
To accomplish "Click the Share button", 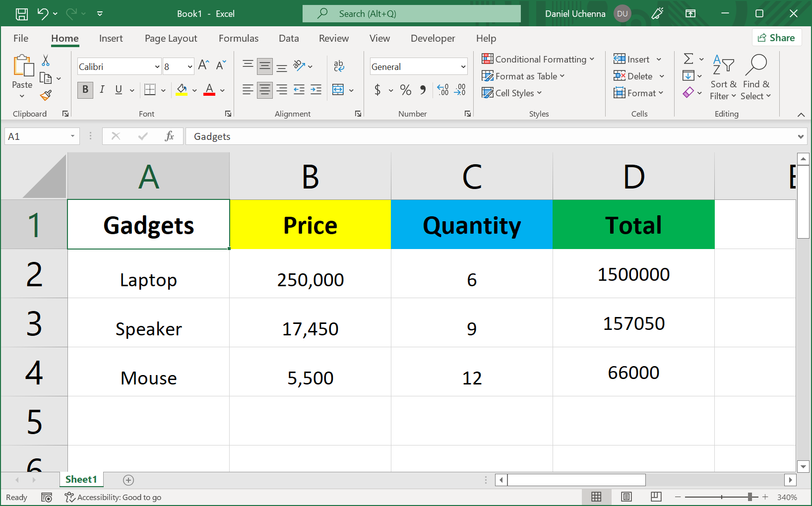I will point(777,37).
